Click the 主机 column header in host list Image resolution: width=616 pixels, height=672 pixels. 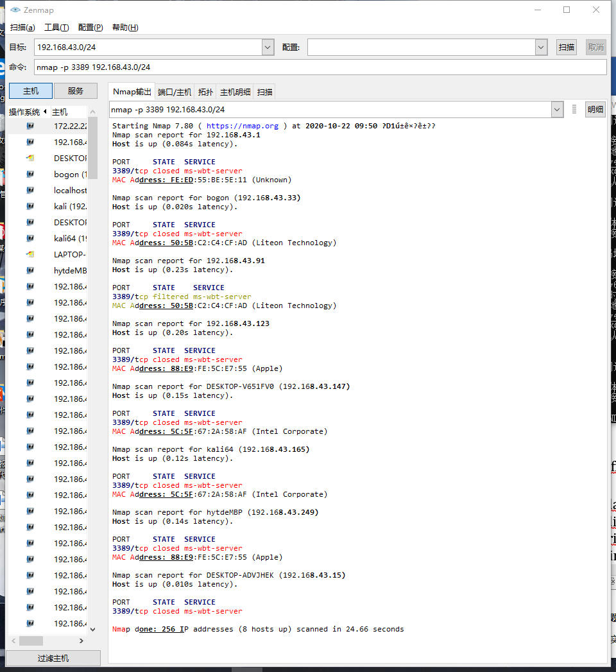pyautogui.click(x=69, y=112)
